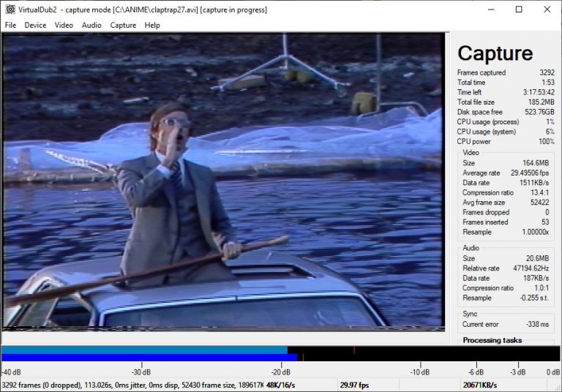Click the Time left value 3:17:53:42
562x392 pixels.
(x=539, y=92)
